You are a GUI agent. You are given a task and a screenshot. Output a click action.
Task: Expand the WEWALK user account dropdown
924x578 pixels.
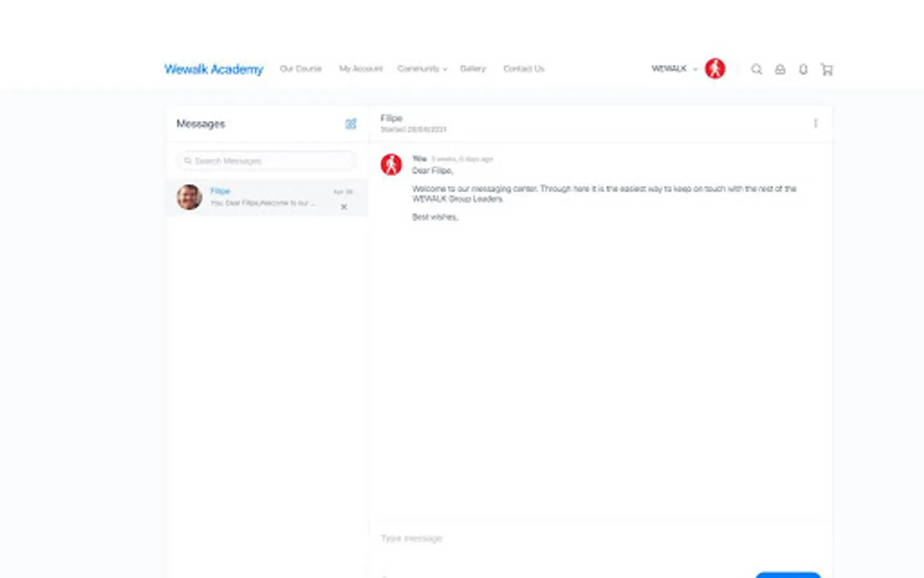[674, 69]
